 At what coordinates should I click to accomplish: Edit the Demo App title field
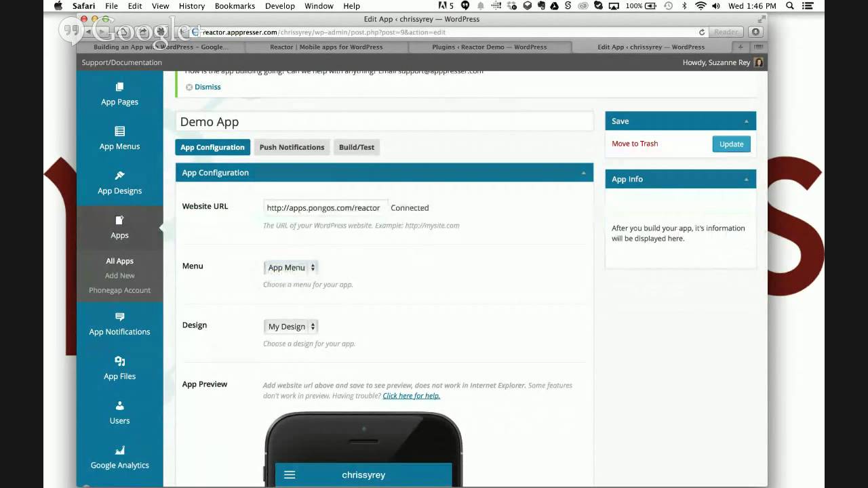pos(384,122)
